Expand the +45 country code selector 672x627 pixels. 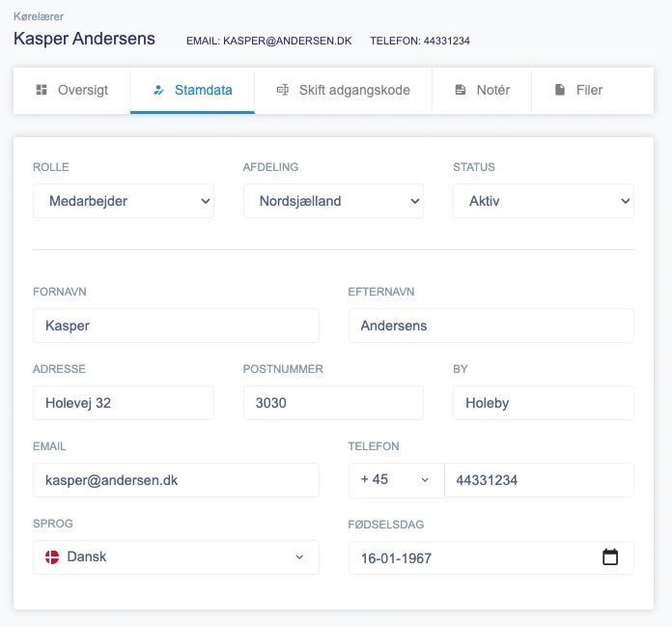click(396, 480)
